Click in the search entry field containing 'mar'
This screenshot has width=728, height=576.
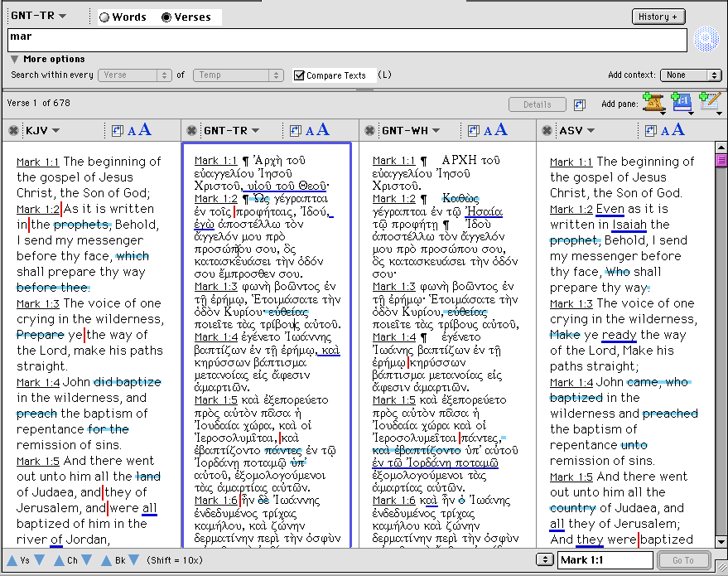coord(348,40)
